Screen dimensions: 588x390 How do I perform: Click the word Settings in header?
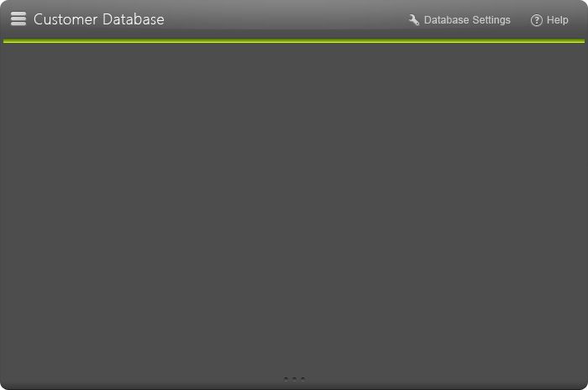click(x=491, y=20)
